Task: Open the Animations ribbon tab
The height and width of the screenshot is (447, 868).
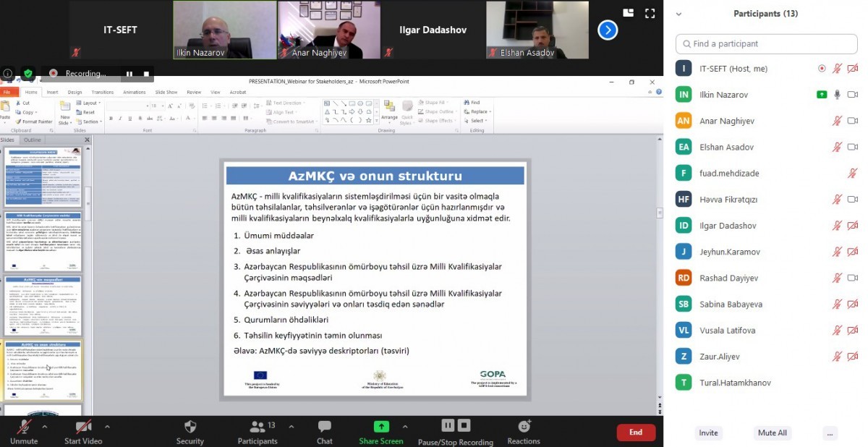Action: [134, 93]
